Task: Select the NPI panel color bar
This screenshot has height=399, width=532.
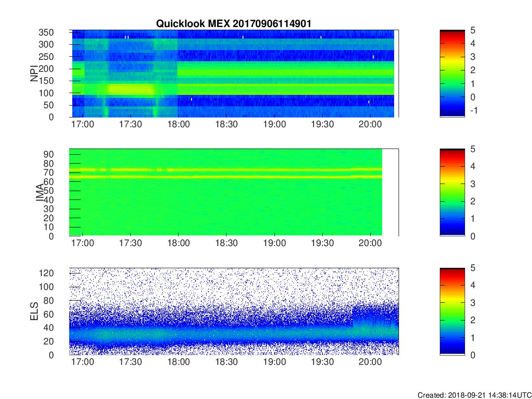Action: coord(452,73)
